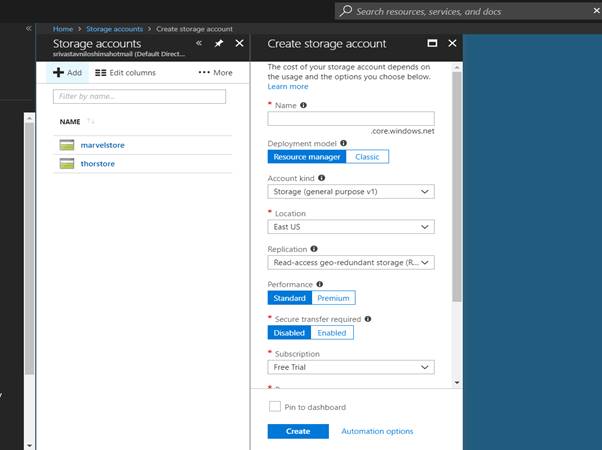
Task: Select Standard performance
Action: 289,298
